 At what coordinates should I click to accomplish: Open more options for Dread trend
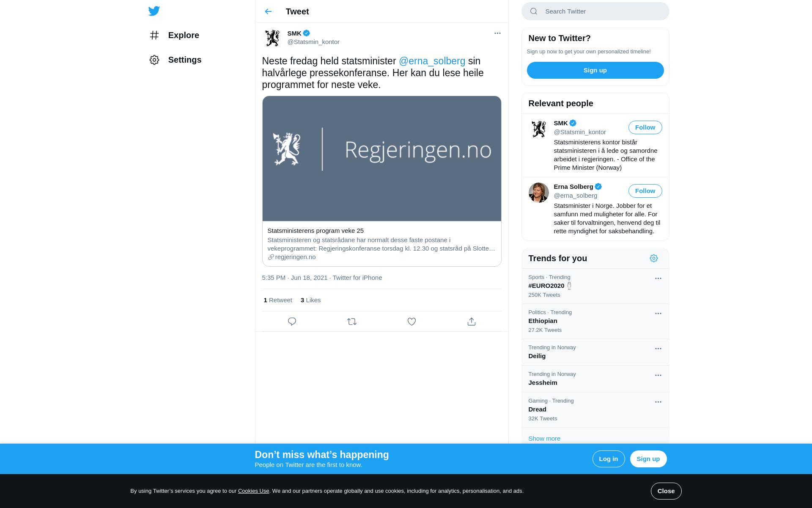(658, 402)
